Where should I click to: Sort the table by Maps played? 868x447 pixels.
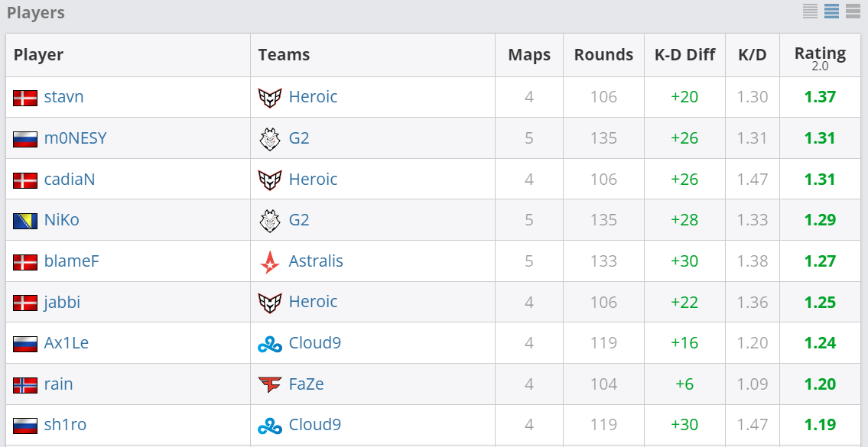(x=528, y=54)
